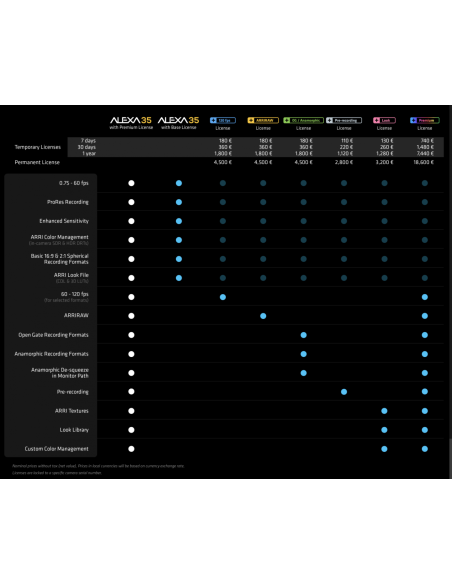The height and width of the screenshot is (584, 452).
Task: Click Look Library dot under Premium License
Action: pos(425,430)
